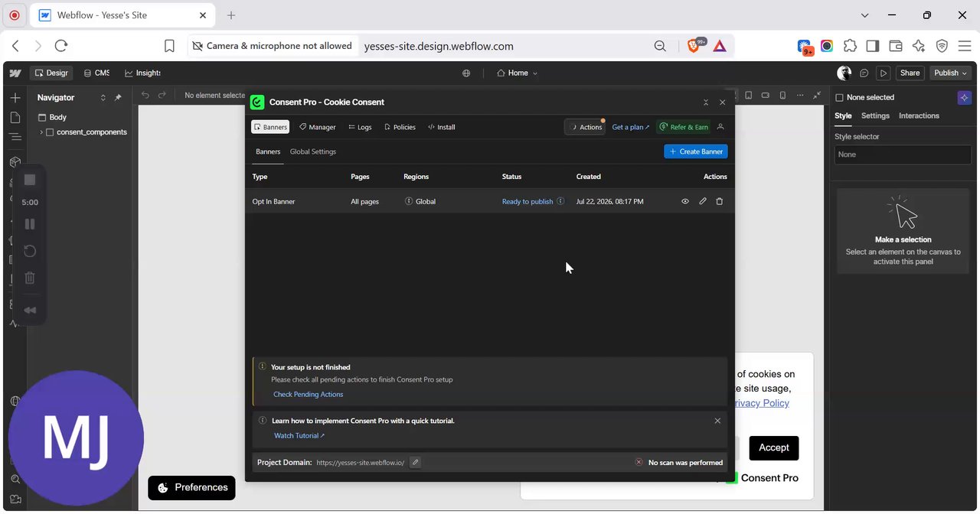Collapse canvas with the shrink arrows icon
Screen dimensions: 980x514
click(x=817, y=95)
